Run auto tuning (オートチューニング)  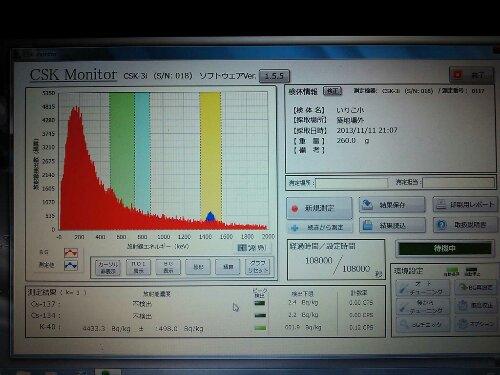pos(423,288)
